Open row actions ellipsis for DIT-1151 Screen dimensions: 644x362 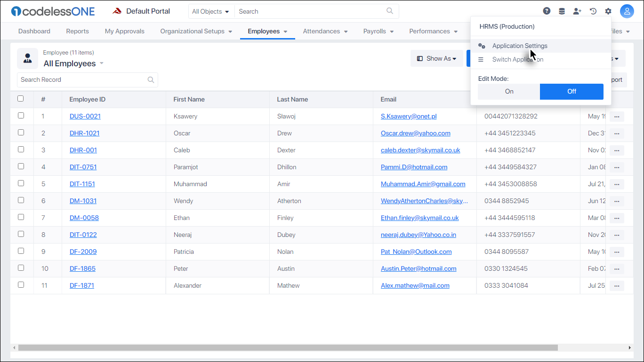click(617, 184)
